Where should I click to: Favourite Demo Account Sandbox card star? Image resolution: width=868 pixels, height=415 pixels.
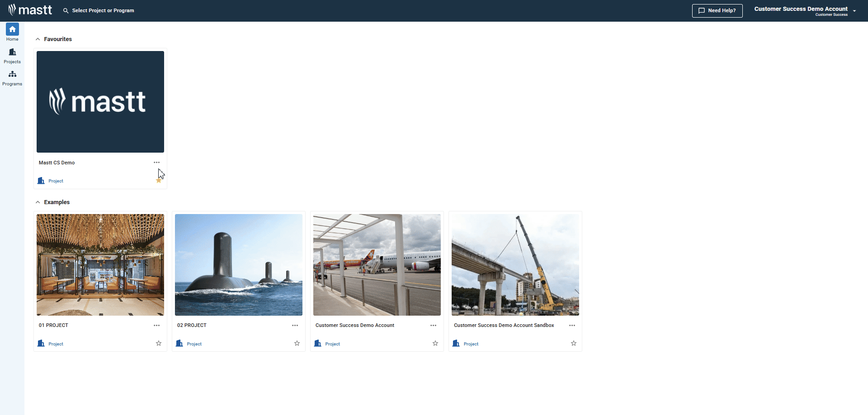tap(574, 344)
